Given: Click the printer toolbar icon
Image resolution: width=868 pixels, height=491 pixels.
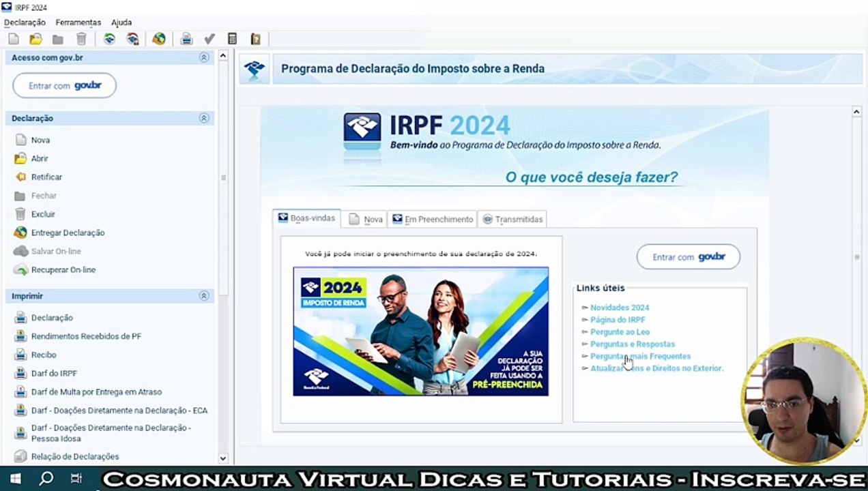Looking at the screenshot, I should click(x=186, y=40).
